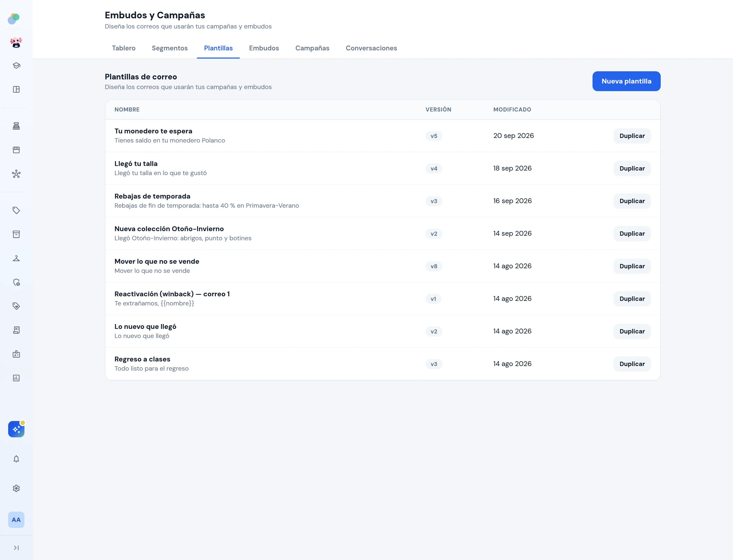Duplicate the Lo nuevo que llegó template
Screen dimensions: 733x560
pyautogui.click(x=632, y=331)
